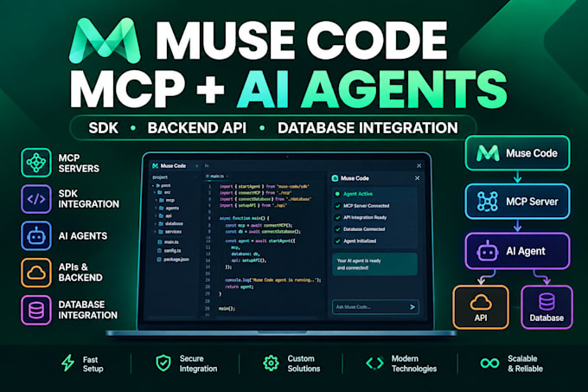Click the APIs & Backend cloud icon

click(36, 273)
